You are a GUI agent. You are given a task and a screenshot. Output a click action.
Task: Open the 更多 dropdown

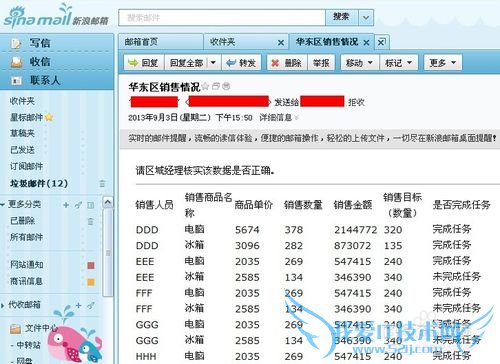pos(443,63)
